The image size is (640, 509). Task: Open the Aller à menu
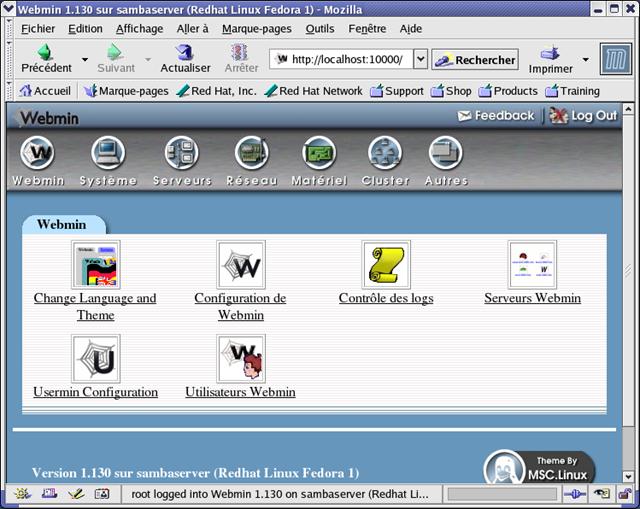(192, 29)
